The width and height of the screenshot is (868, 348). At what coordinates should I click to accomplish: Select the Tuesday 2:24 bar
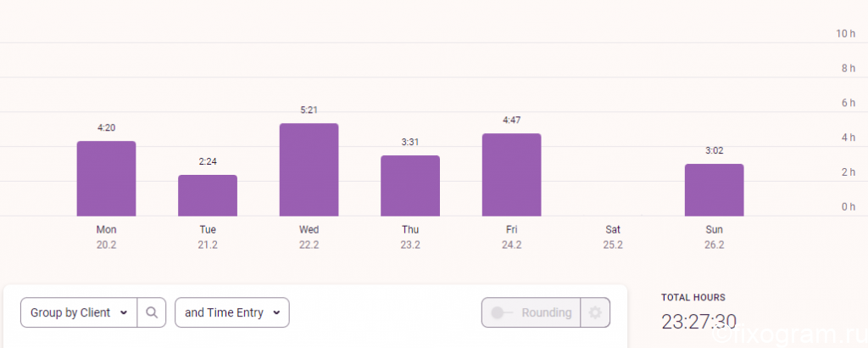coord(208,195)
